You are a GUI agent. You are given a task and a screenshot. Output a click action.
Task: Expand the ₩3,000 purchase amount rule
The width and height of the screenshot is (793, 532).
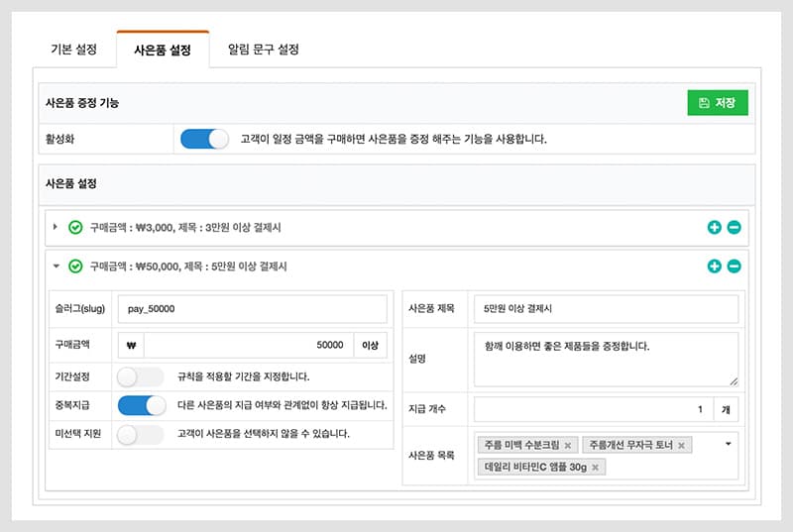click(56, 228)
